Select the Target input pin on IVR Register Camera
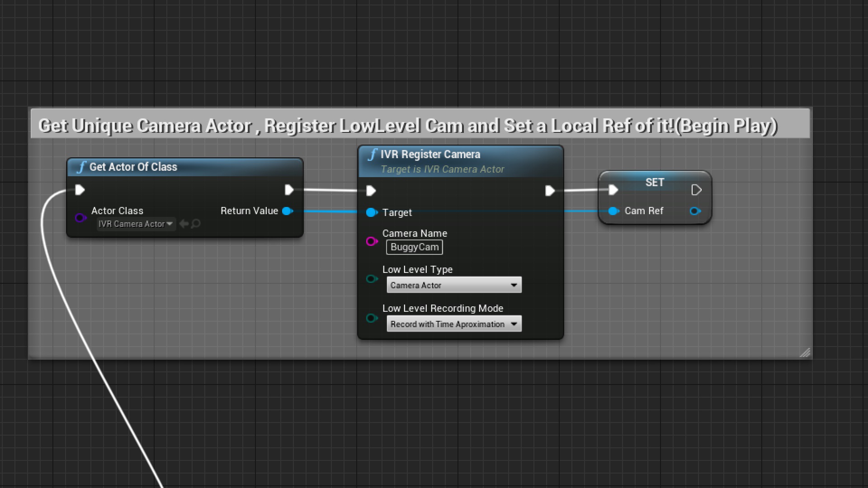The height and width of the screenshot is (488, 868). click(x=372, y=212)
